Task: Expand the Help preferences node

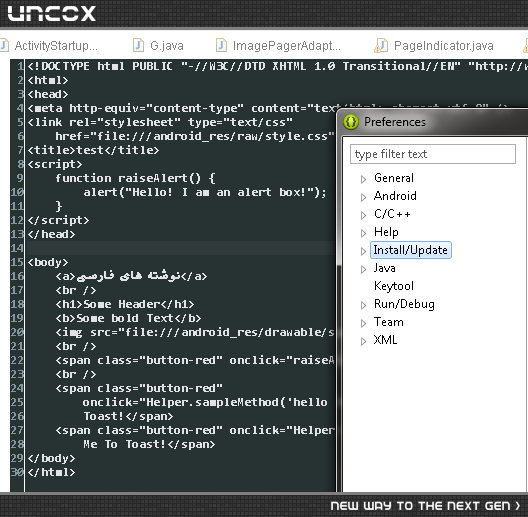Action: (x=363, y=233)
